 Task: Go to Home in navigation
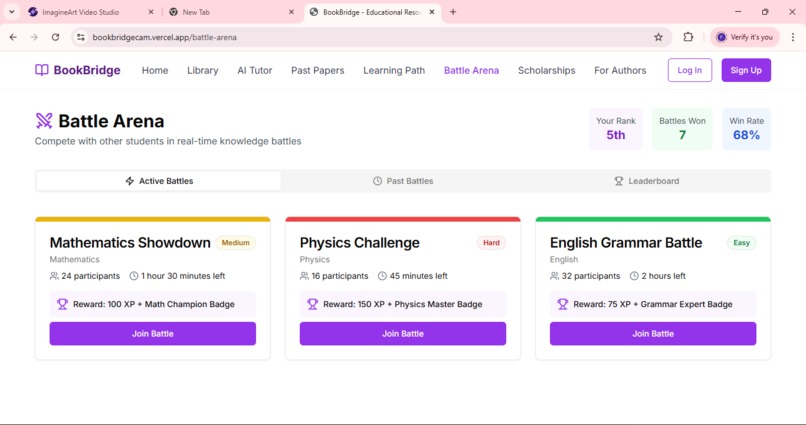pyautogui.click(x=155, y=70)
